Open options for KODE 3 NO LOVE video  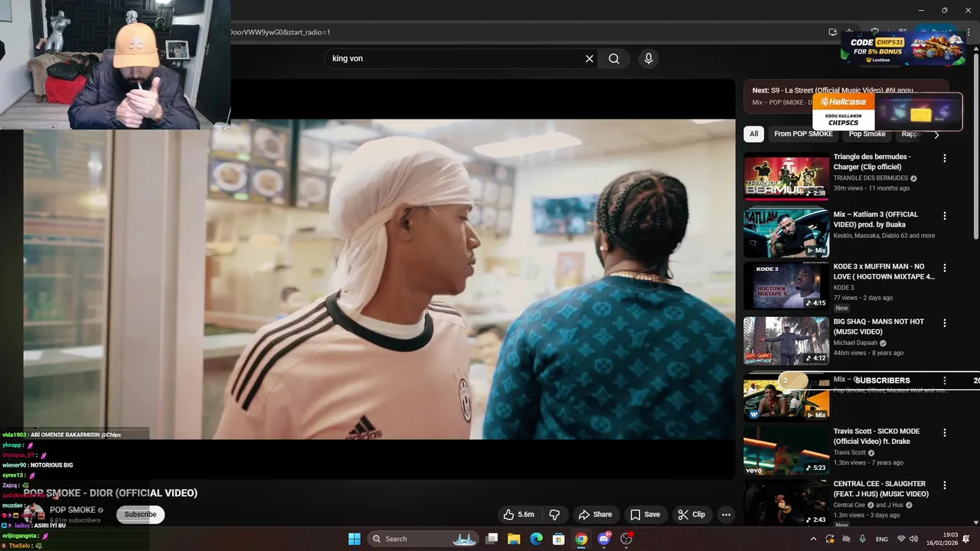[944, 268]
